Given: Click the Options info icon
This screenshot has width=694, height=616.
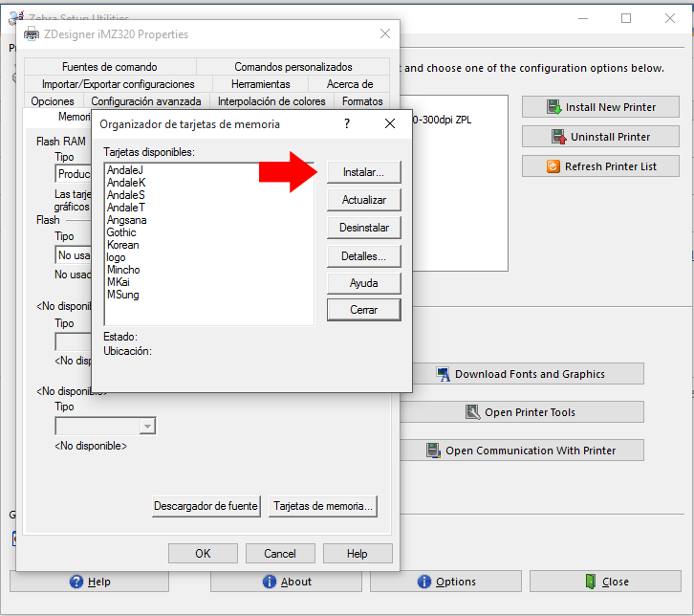Looking at the screenshot, I should click(424, 582).
